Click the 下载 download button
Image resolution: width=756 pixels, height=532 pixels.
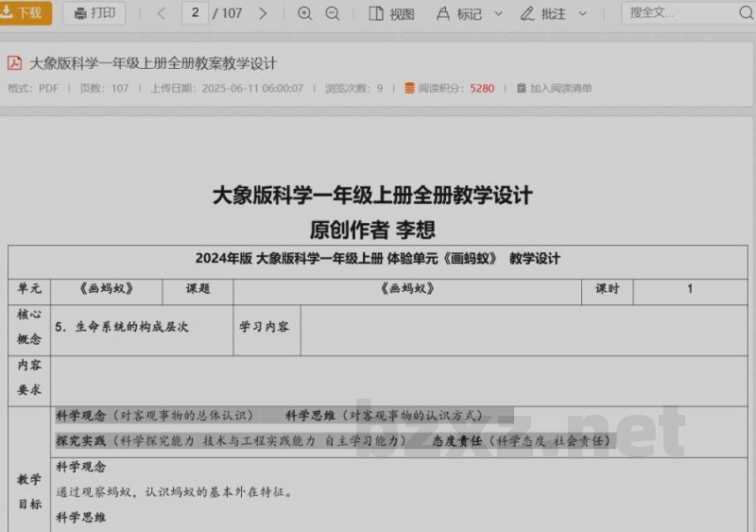point(25,12)
